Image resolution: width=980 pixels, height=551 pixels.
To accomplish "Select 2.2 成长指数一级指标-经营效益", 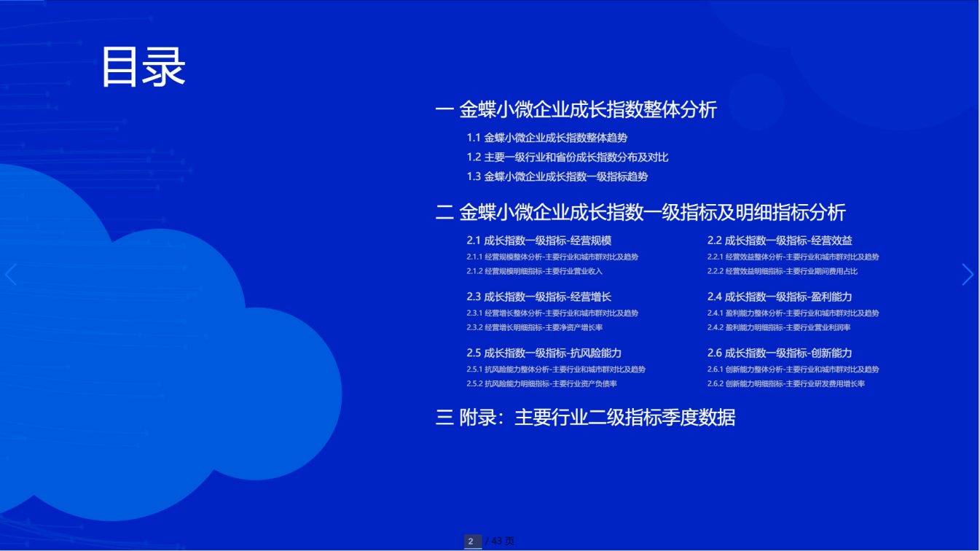I will 780,241.
